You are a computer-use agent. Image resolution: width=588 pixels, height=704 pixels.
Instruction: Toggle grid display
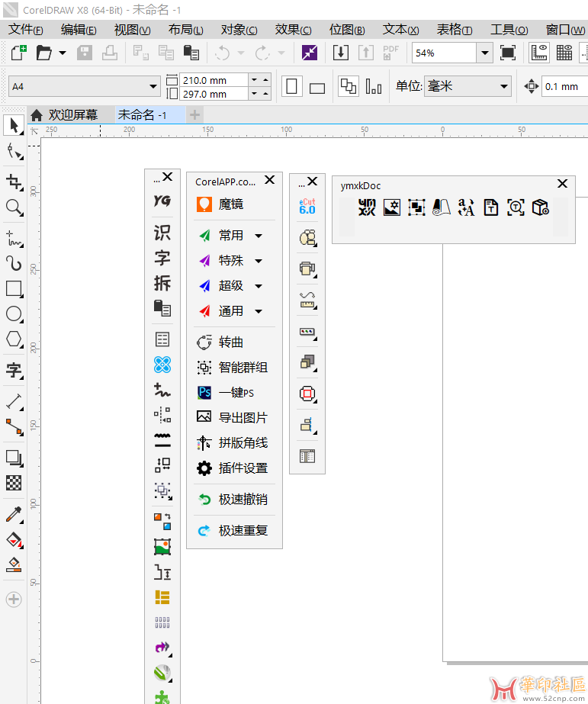click(x=564, y=53)
